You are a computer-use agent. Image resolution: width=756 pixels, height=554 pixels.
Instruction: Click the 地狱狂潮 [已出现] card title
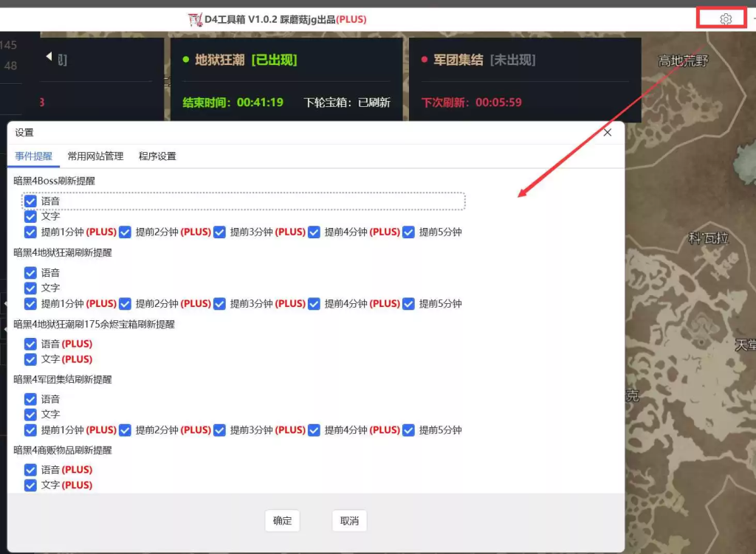246,60
